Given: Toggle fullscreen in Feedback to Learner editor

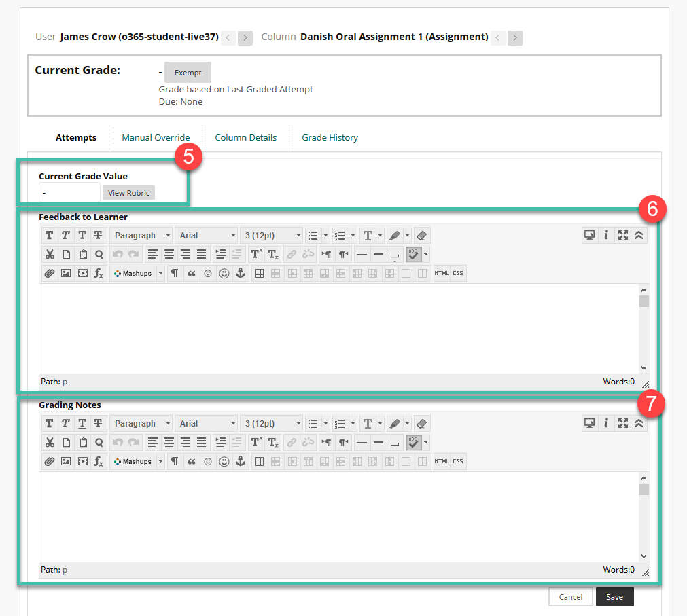Looking at the screenshot, I should [x=623, y=236].
